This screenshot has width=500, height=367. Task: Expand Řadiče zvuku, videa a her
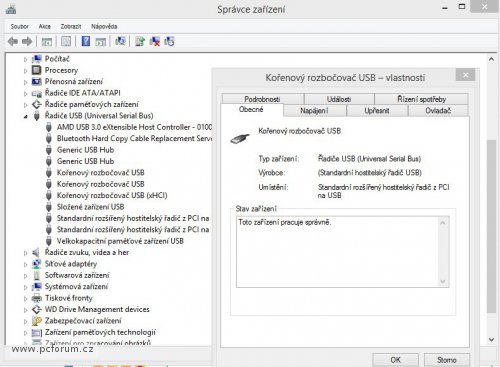tap(25, 253)
